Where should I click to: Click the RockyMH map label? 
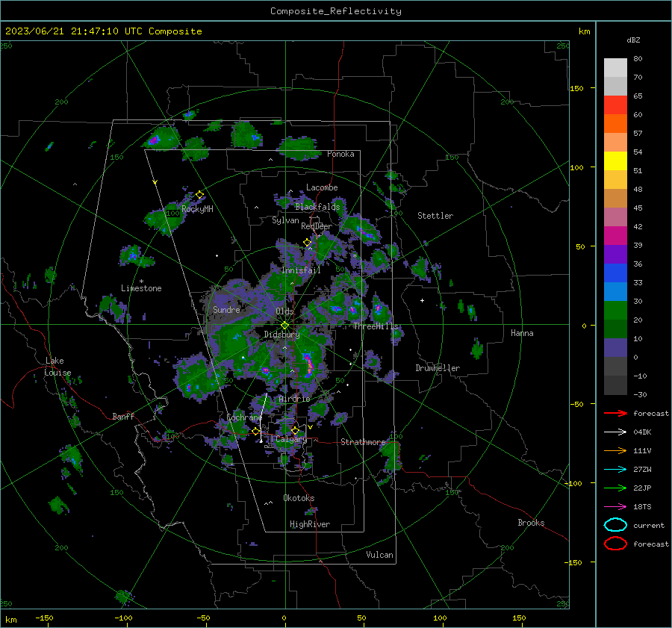[197, 209]
